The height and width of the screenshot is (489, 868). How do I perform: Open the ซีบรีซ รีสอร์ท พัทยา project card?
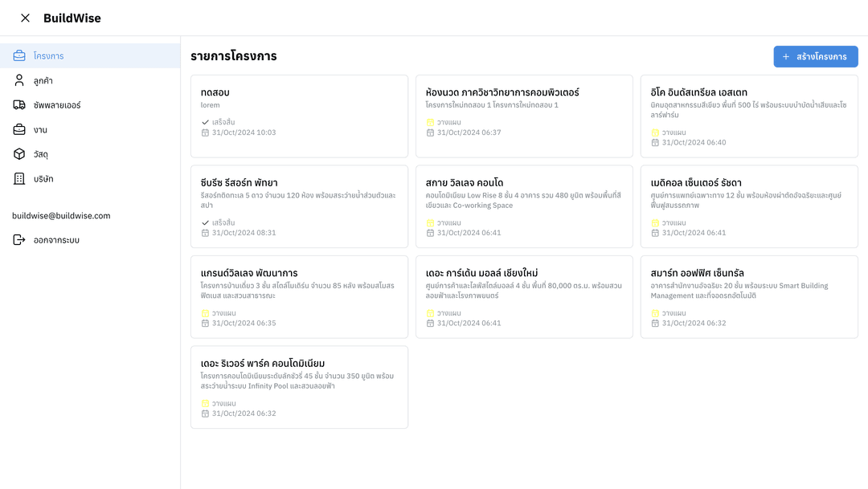(299, 206)
